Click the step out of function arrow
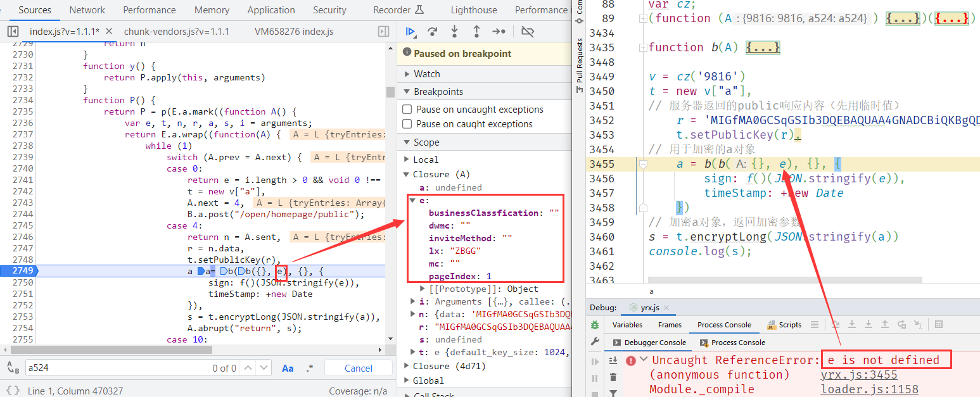The height and width of the screenshot is (397, 980). point(476,31)
